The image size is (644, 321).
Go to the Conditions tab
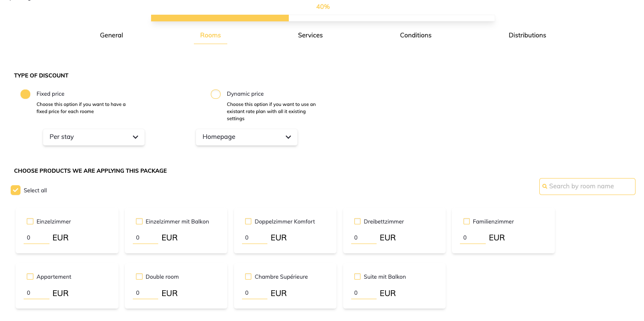tap(415, 35)
